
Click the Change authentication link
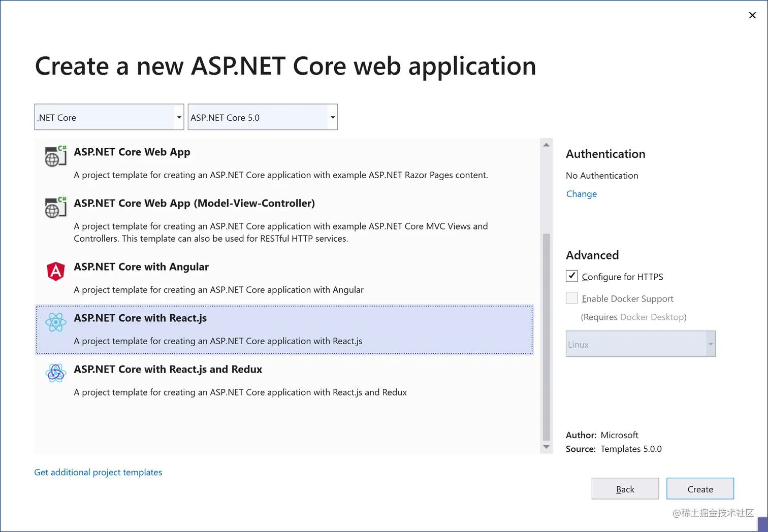[581, 193]
